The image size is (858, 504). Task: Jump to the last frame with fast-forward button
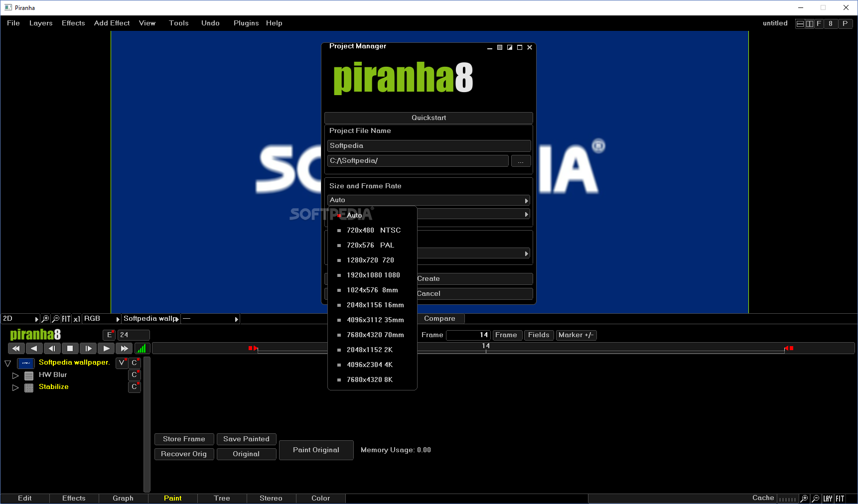click(124, 349)
